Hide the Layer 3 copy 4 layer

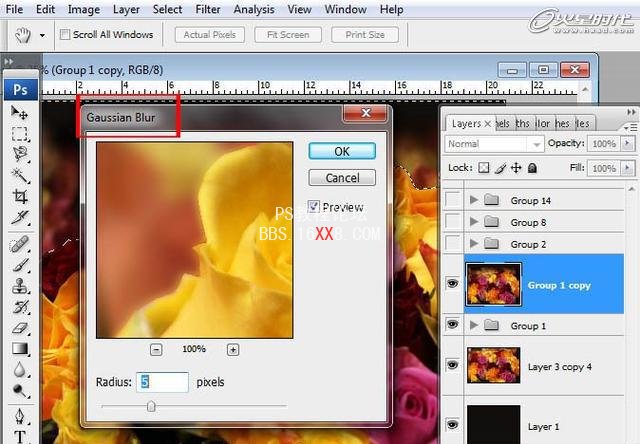pos(452,365)
